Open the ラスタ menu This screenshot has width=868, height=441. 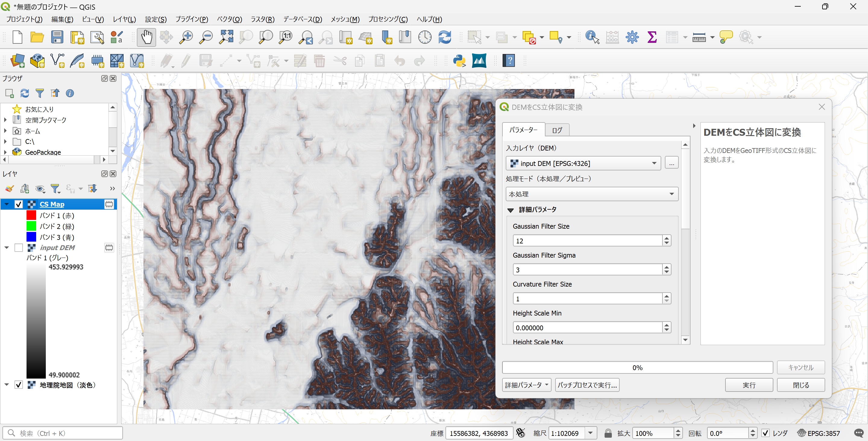[262, 19]
